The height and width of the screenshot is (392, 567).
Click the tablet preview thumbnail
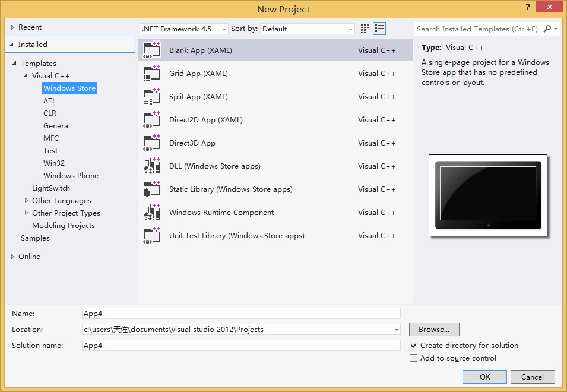coord(488,195)
